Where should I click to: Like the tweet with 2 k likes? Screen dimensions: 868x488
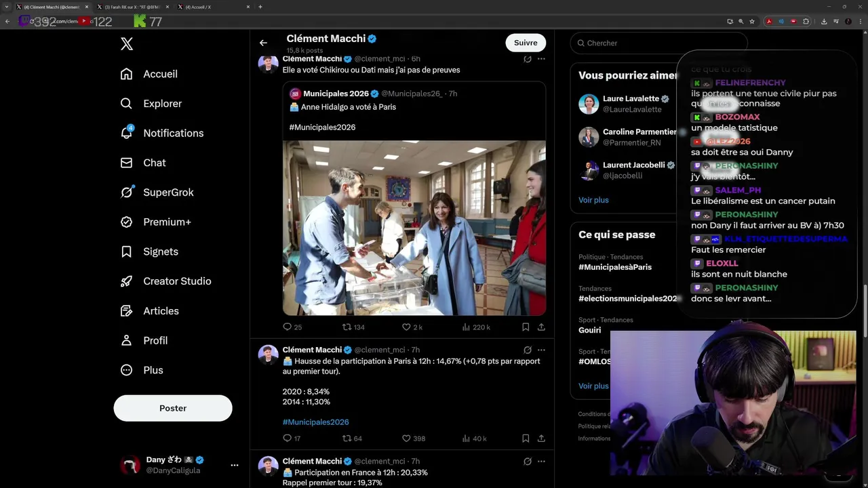coord(412,327)
